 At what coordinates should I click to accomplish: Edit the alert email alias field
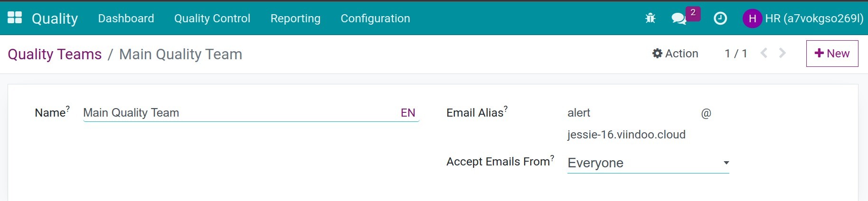click(x=632, y=113)
